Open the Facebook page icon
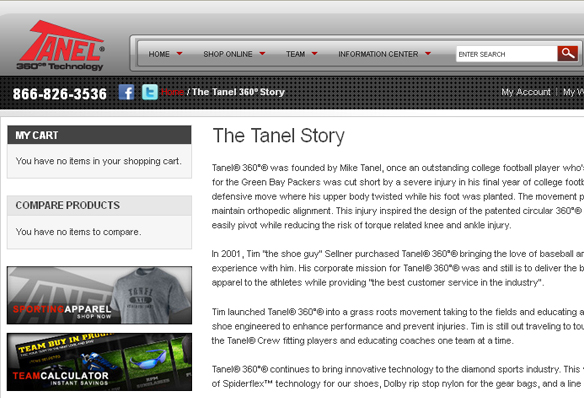Screen dimensions: 584x398 pyautogui.click(x=126, y=92)
